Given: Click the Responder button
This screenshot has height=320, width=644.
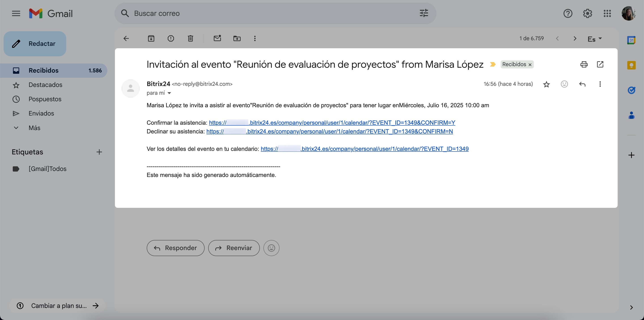Looking at the screenshot, I should coord(176,248).
